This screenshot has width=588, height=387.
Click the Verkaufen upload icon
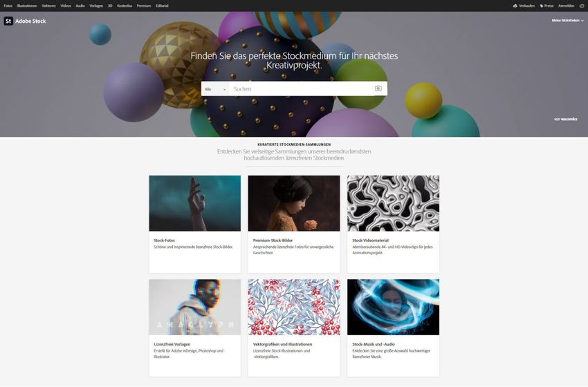click(515, 6)
